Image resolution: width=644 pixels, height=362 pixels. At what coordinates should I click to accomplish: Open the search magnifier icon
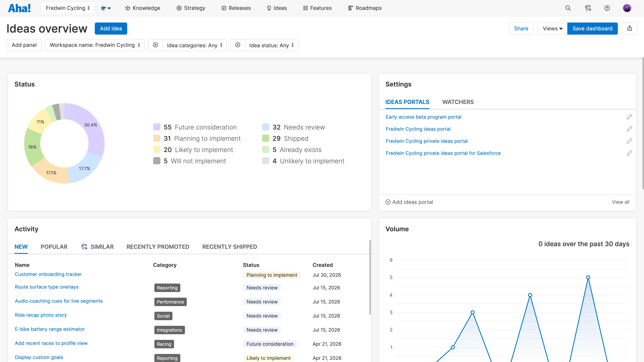568,8
